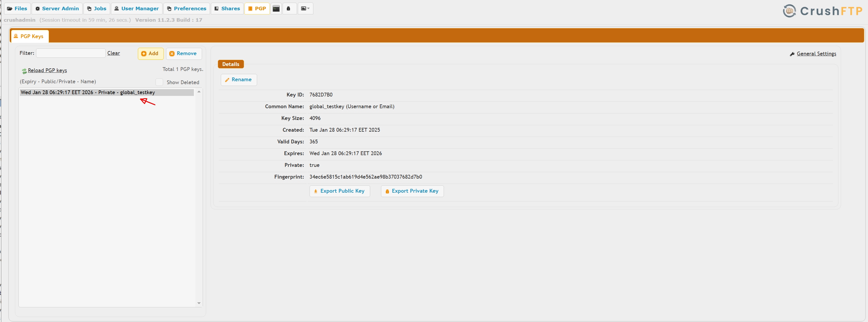Export the public key

click(339, 191)
